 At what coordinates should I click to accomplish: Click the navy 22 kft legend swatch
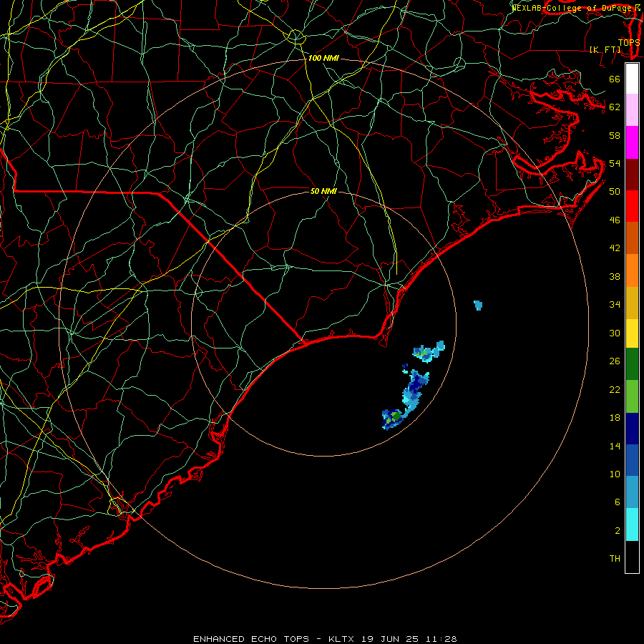pos(632,429)
